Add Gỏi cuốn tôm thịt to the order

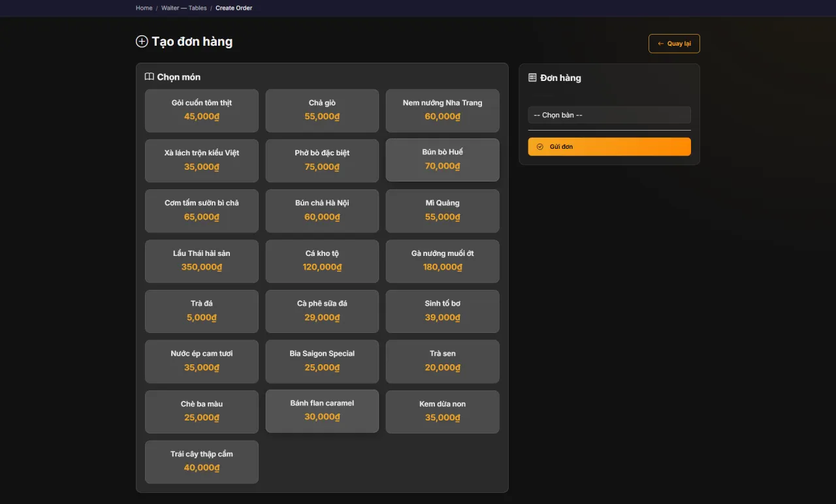(202, 111)
